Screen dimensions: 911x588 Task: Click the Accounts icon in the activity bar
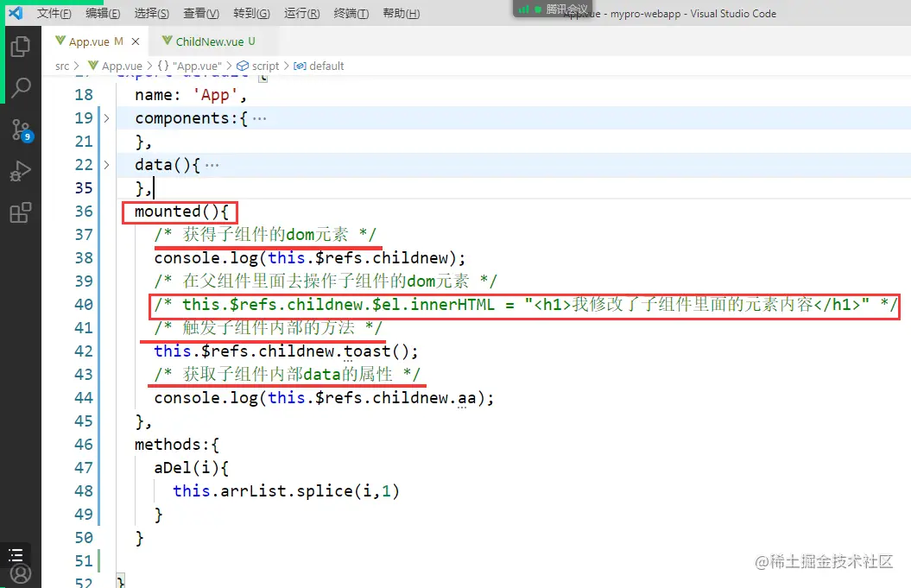[x=21, y=572]
